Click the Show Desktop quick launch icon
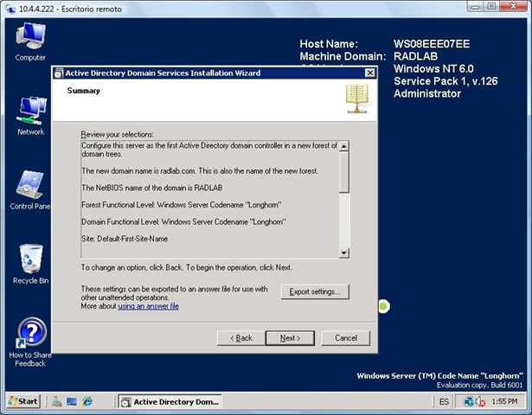 tap(72, 402)
